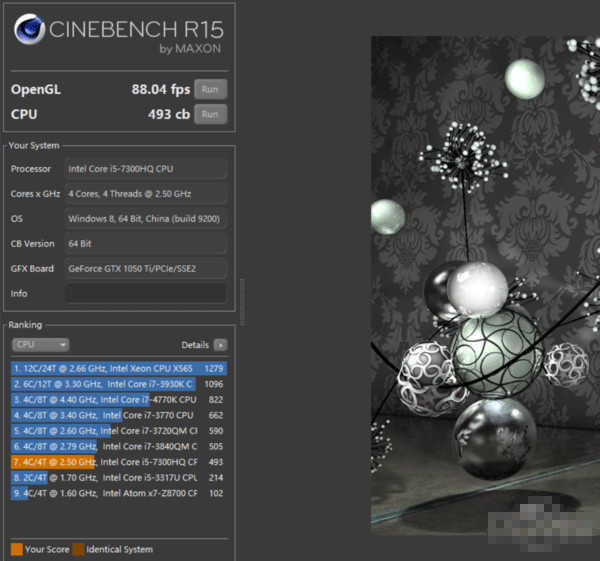Select ranking row 5 Intel Core i7-3720QM
This screenshot has height=561, width=600.
coord(119,431)
